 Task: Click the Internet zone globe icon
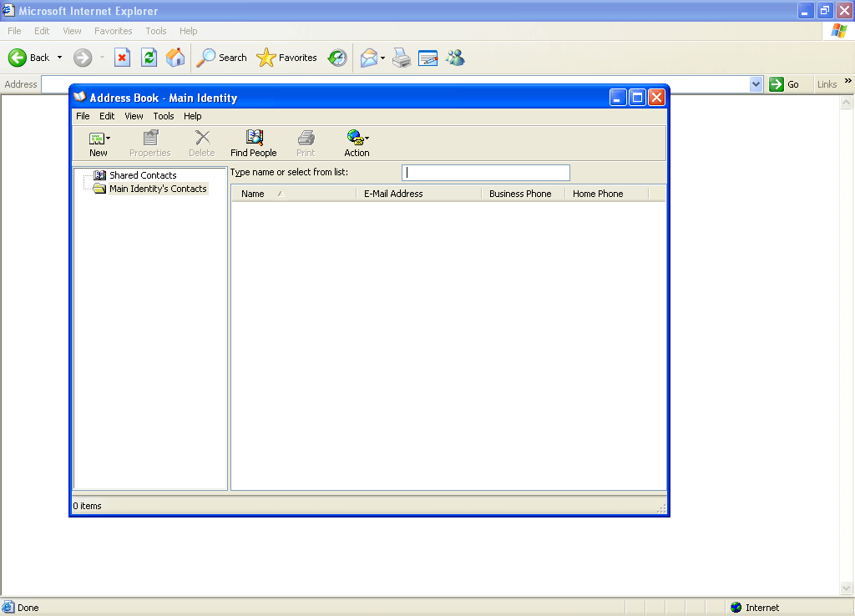tap(736, 608)
